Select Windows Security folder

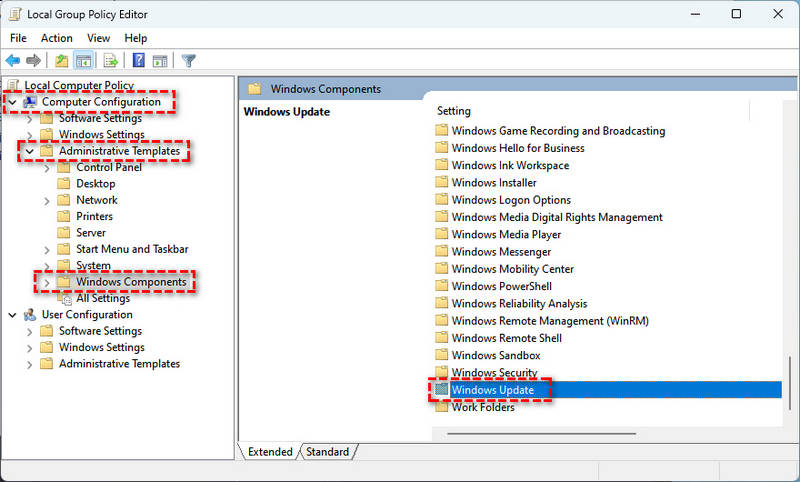(494, 372)
